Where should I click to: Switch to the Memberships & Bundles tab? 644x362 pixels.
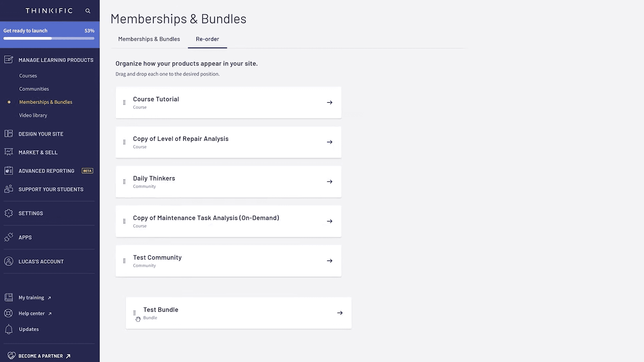click(x=149, y=39)
